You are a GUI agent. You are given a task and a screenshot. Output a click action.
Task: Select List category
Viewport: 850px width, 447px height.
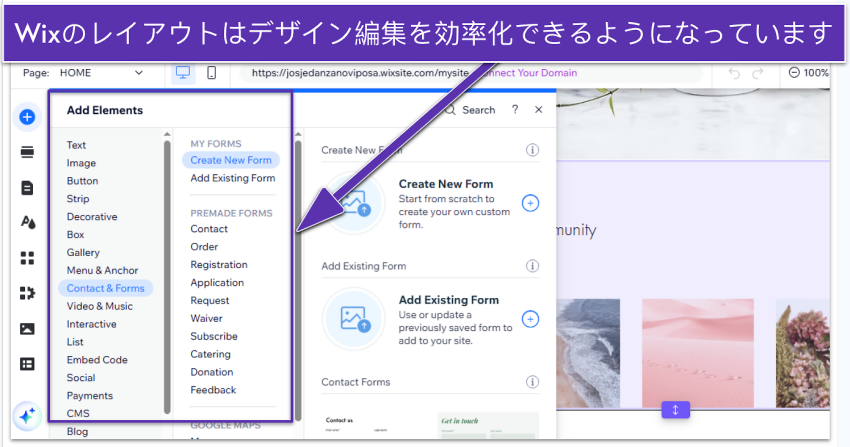[x=75, y=342]
